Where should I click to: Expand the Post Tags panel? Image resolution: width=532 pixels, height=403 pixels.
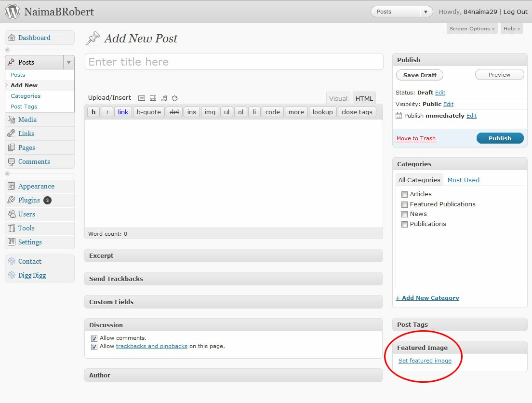tap(460, 324)
